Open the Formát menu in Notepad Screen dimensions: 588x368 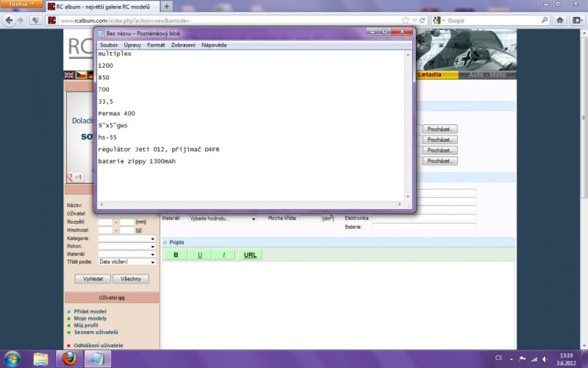pyautogui.click(x=156, y=45)
